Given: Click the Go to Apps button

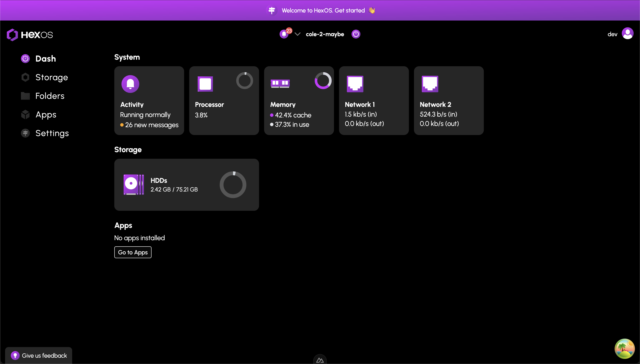Looking at the screenshot, I should [x=133, y=252].
